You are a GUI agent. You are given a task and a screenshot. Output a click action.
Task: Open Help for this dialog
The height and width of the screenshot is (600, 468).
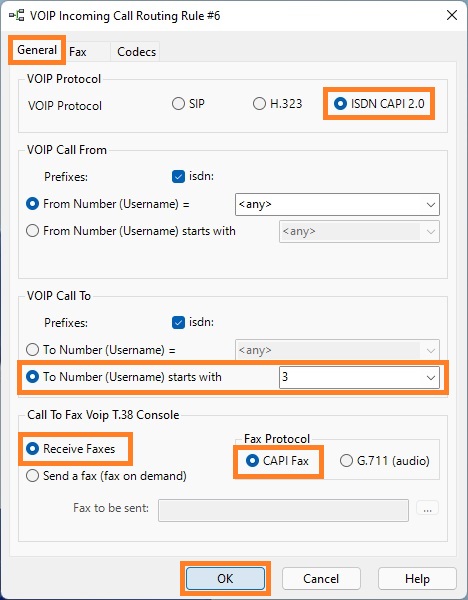(x=417, y=579)
